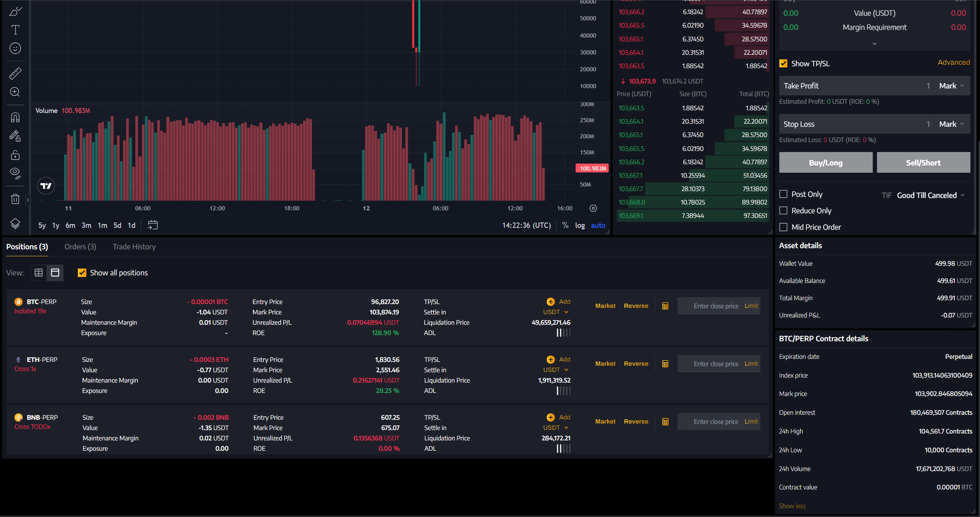Viewport: 980px width, 517px height.
Task: Enable the Post Only checkbox
Action: [784, 194]
